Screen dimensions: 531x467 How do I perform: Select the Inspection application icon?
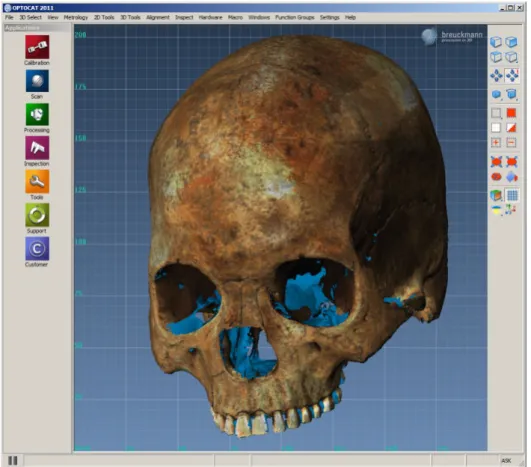(x=37, y=148)
